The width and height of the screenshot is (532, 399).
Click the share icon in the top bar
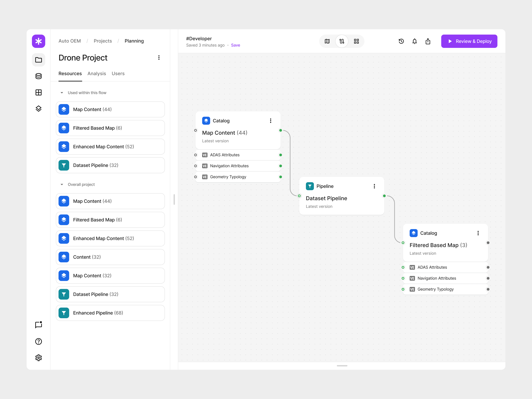pyautogui.click(x=428, y=41)
